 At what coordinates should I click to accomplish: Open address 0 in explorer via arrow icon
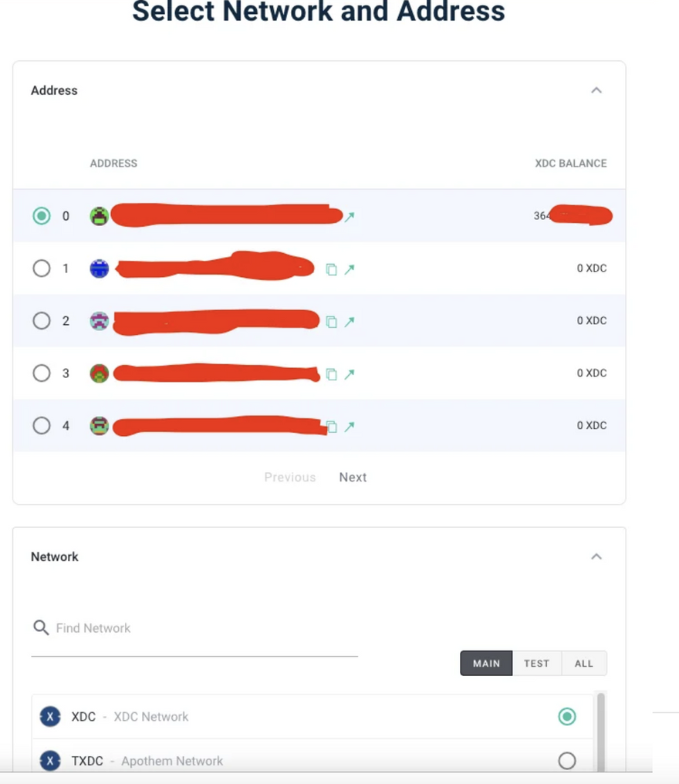coord(350,217)
